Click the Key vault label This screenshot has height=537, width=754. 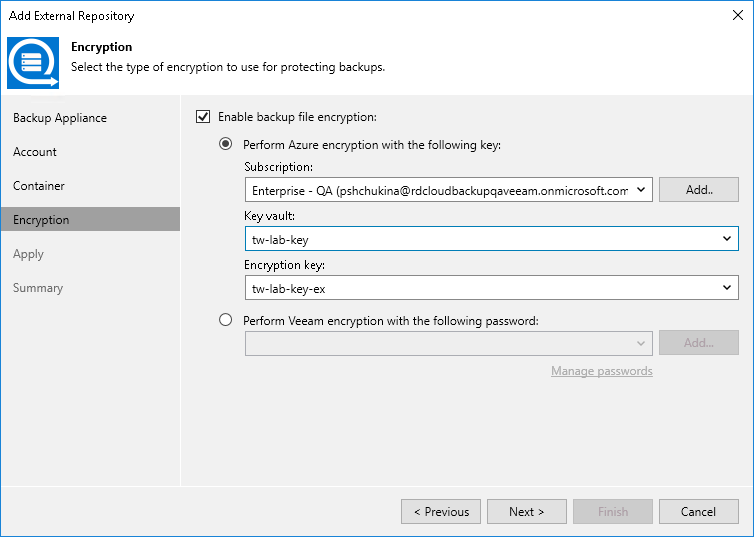tap(269, 216)
